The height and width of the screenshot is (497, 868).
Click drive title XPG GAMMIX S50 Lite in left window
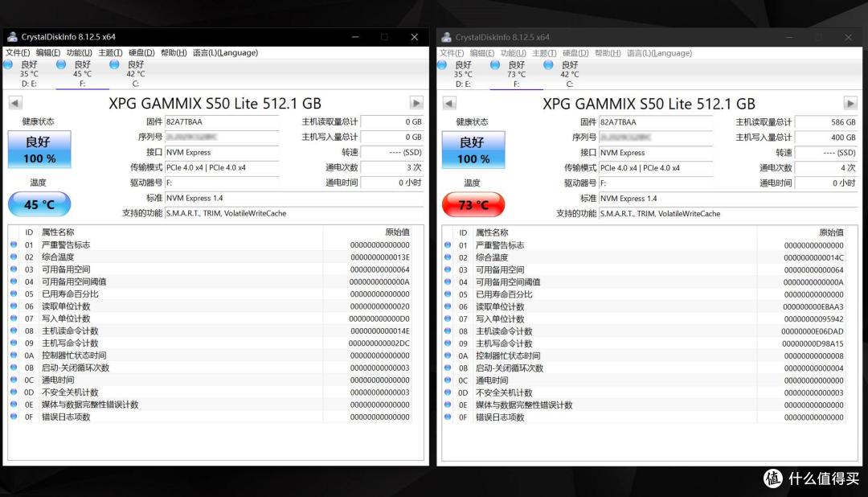[x=215, y=104]
